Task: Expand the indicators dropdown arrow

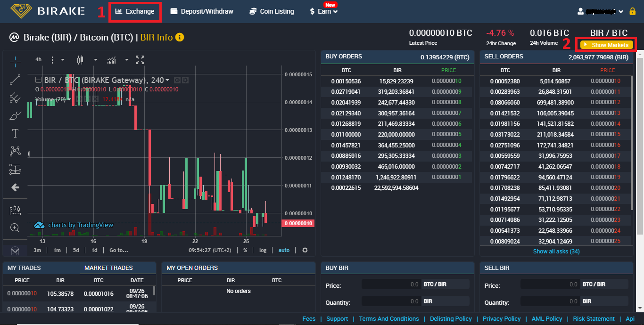Action: [127, 60]
